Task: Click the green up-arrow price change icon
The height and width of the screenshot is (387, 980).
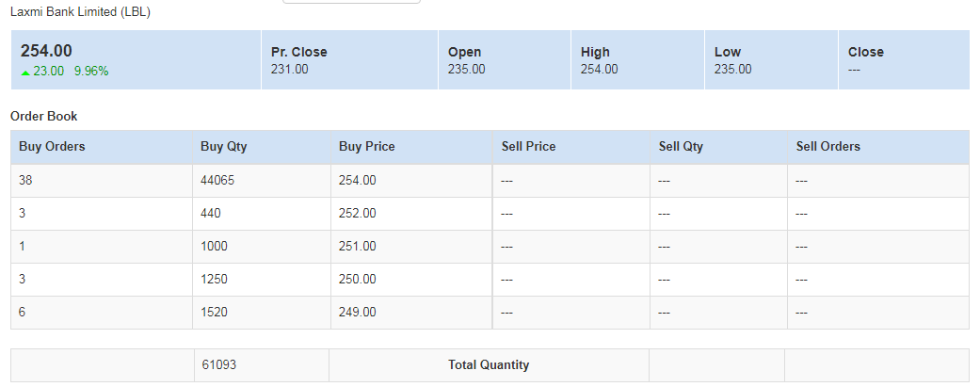Action: (25, 73)
